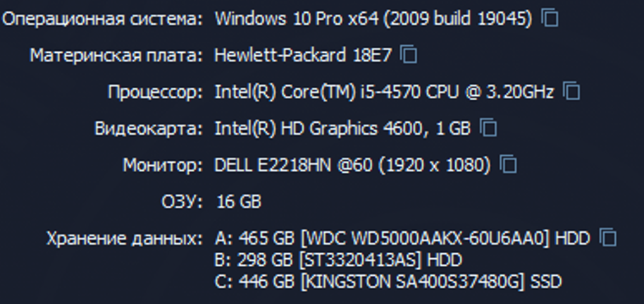Image resolution: width=644 pixels, height=304 pixels.
Task: Click the KINGSTON SA400S37480G SSD entry
Action: (x=388, y=282)
